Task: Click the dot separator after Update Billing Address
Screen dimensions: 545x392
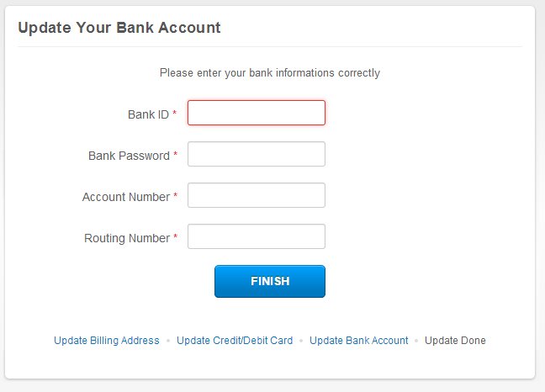Action: (168, 342)
